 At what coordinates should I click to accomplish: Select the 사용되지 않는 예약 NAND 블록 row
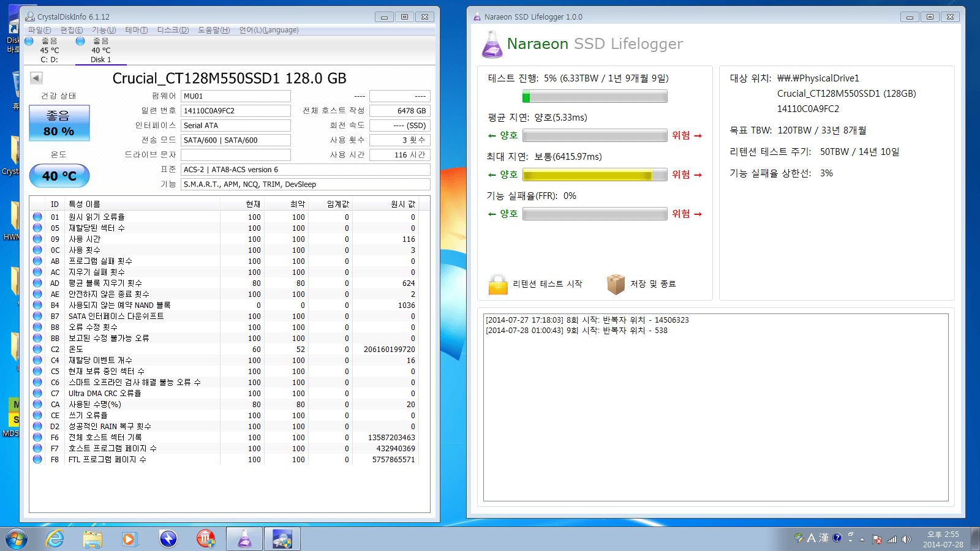(225, 305)
